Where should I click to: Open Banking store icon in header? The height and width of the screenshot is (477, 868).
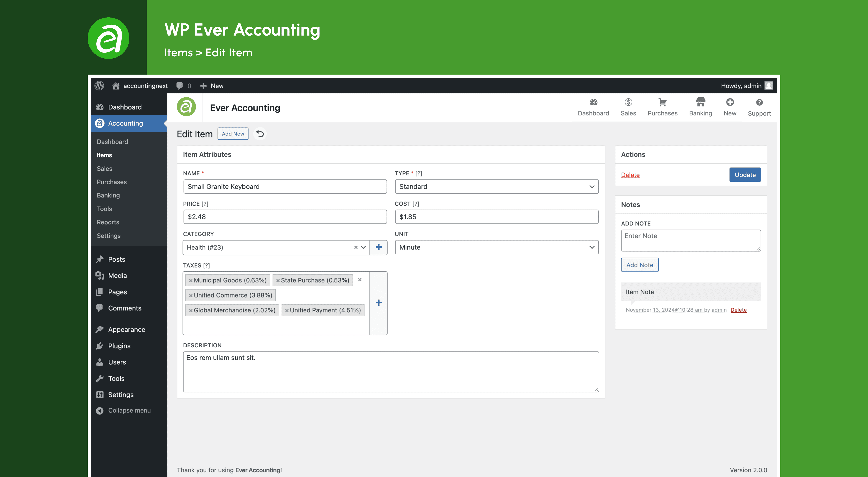click(700, 102)
